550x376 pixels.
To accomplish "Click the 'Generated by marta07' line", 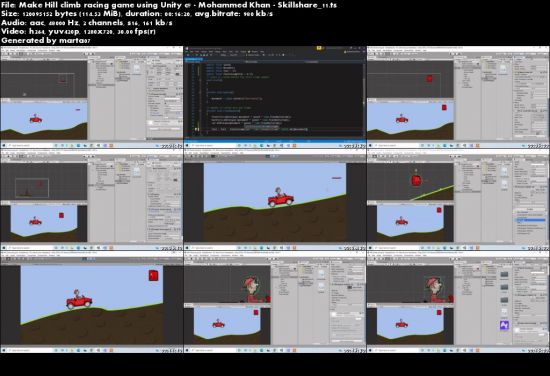I will 46,40.
